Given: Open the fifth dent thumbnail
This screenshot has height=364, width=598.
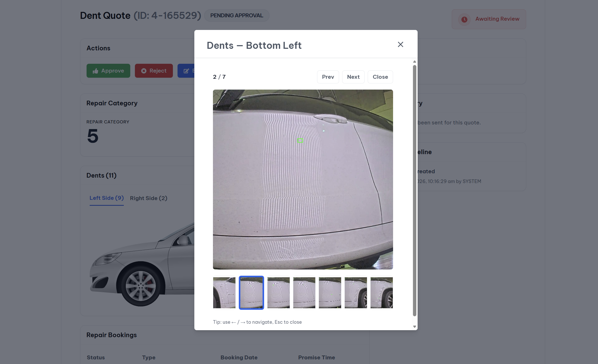Looking at the screenshot, I should [330, 292].
